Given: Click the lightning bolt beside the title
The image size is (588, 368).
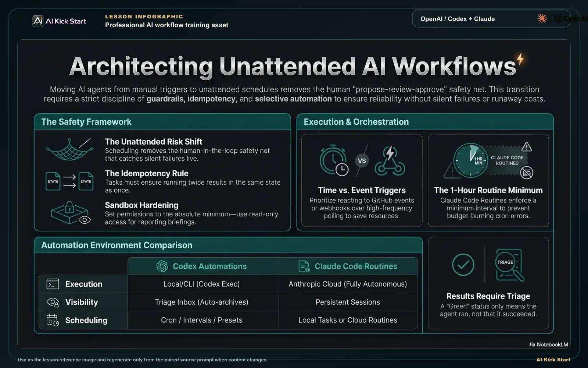Looking at the screenshot, I should (520, 59).
